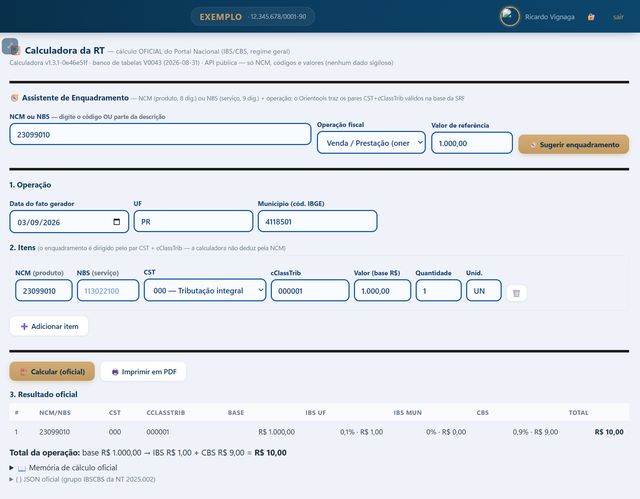The width and height of the screenshot is (640, 499).
Task: Click the BASE column header
Action: pyautogui.click(x=236, y=413)
